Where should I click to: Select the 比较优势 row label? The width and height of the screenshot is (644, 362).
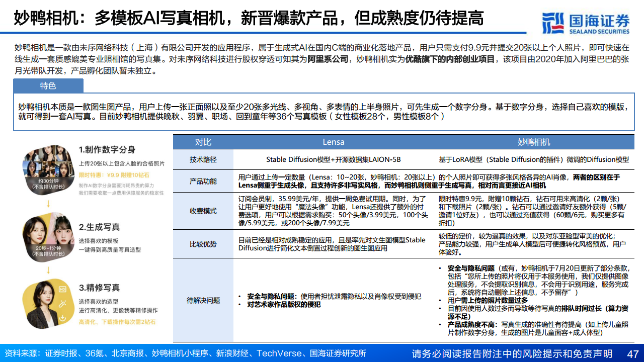tap(203, 244)
